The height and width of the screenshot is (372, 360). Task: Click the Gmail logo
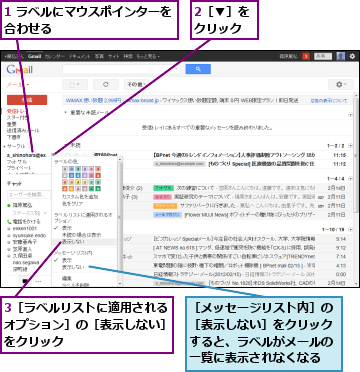20,70
